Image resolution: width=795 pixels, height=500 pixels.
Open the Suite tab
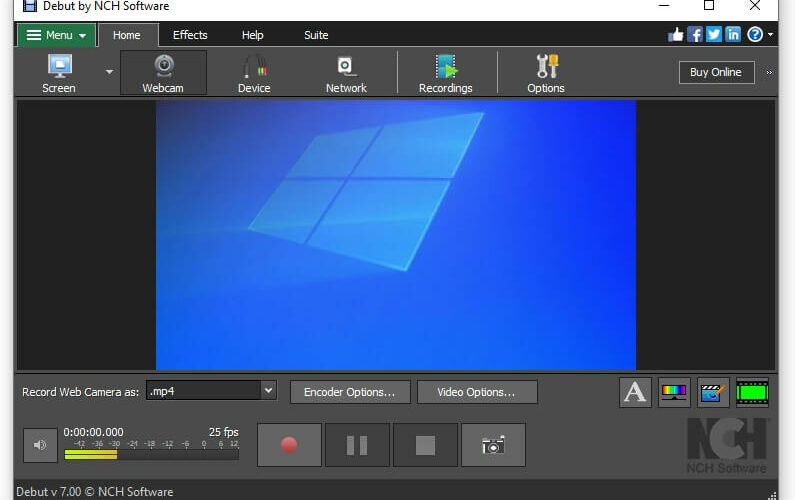pos(316,35)
